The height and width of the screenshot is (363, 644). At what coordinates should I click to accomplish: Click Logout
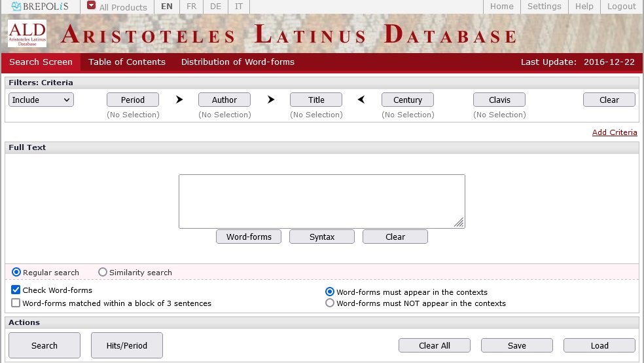pyautogui.click(x=621, y=7)
